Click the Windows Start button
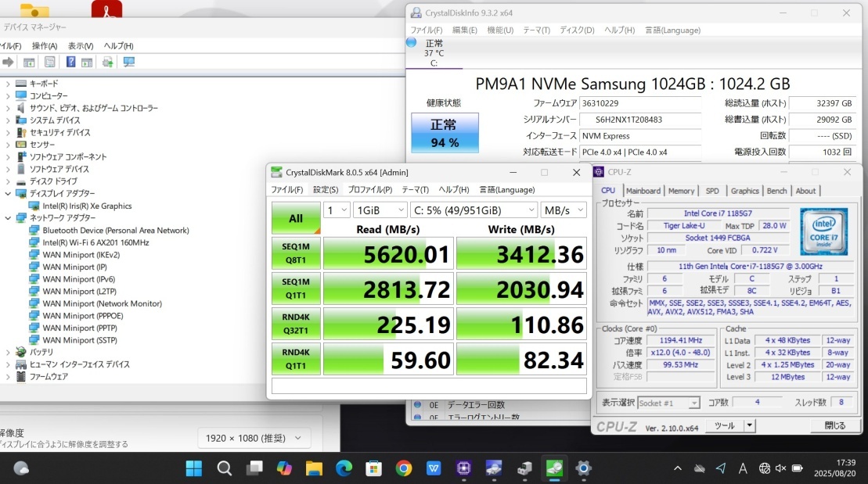This screenshot has height=484, width=868. tap(193, 468)
